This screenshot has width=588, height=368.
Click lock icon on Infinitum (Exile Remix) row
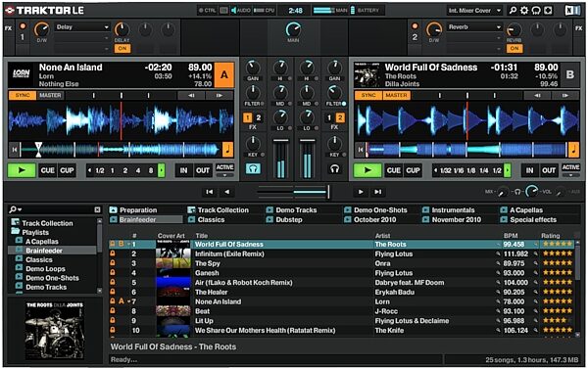point(112,253)
